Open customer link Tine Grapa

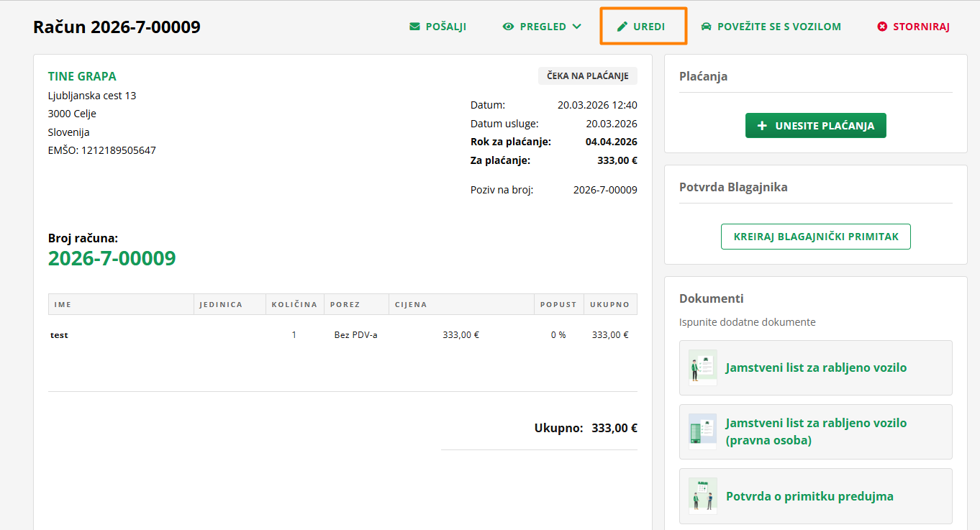click(x=82, y=76)
